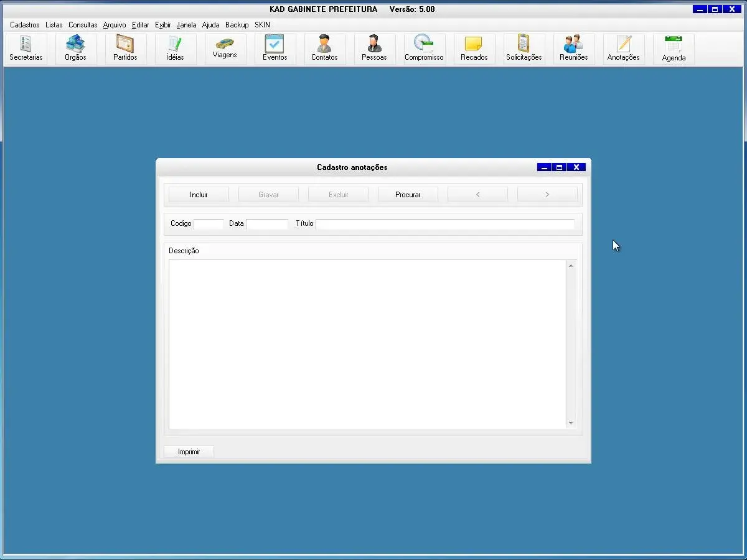Focus the Data input field
747x560 pixels.
(267, 224)
